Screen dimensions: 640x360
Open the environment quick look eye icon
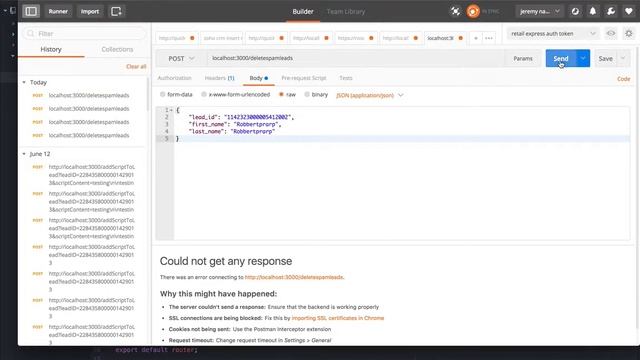[x=611, y=33]
